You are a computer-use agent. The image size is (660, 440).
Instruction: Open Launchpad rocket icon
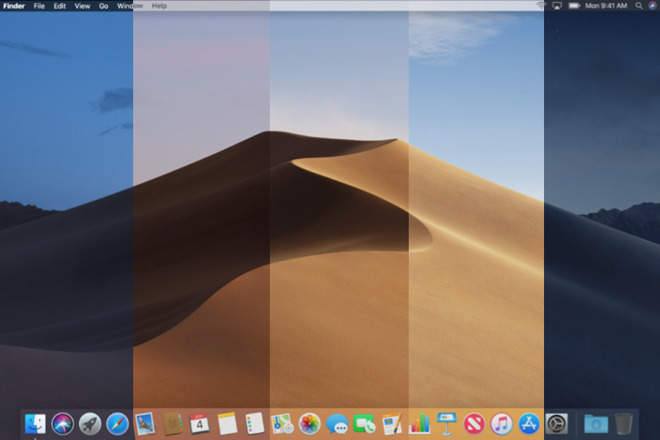pyautogui.click(x=90, y=424)
